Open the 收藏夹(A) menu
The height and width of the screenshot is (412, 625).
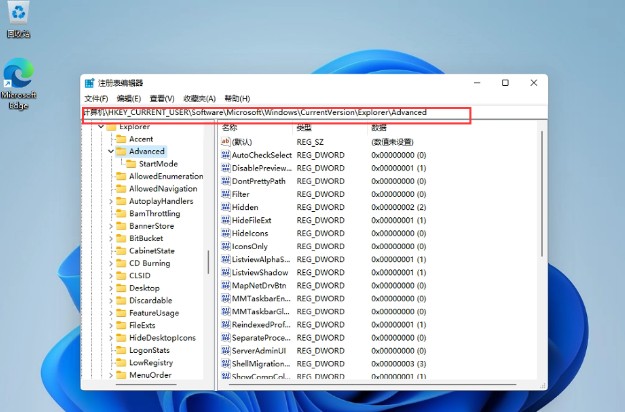pyautogui.click(x=199, y=98)
